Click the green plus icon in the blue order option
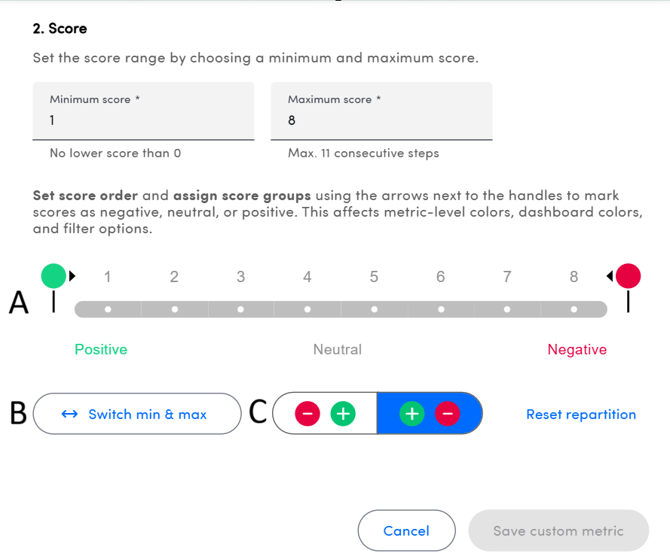The width and height of the screenshot is (670, 559). tap(411, 414)
